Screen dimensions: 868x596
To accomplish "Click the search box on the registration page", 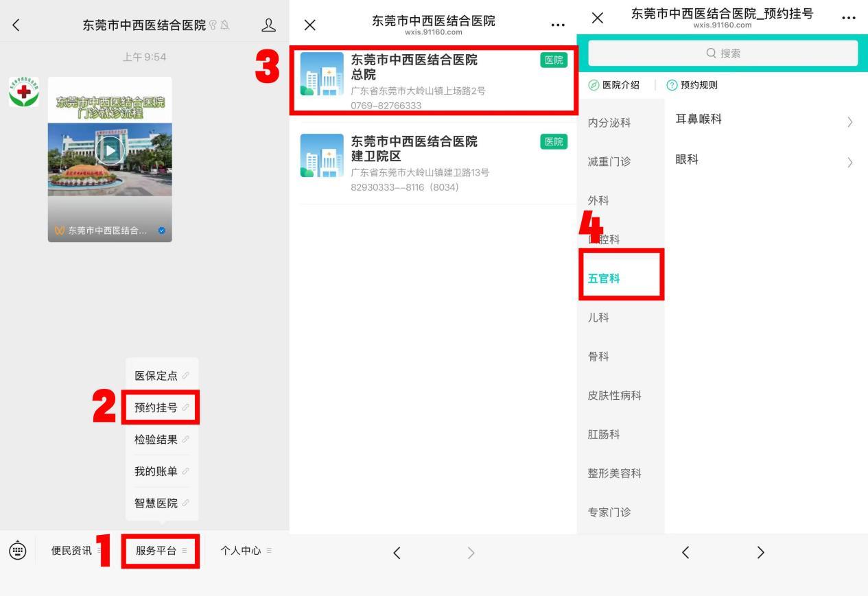I will pos(723,53).
